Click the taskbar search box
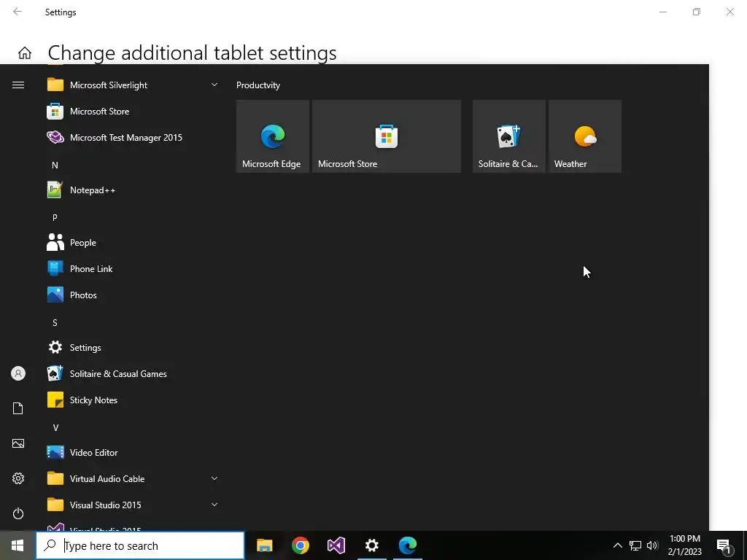747x560 pixels. coord(140,545)
